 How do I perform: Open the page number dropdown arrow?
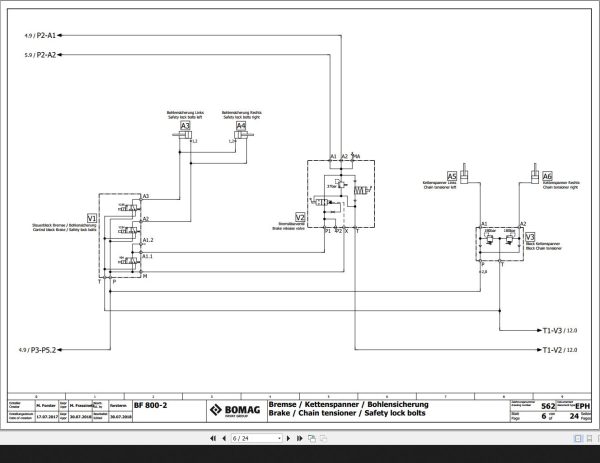tap(280, 439)
